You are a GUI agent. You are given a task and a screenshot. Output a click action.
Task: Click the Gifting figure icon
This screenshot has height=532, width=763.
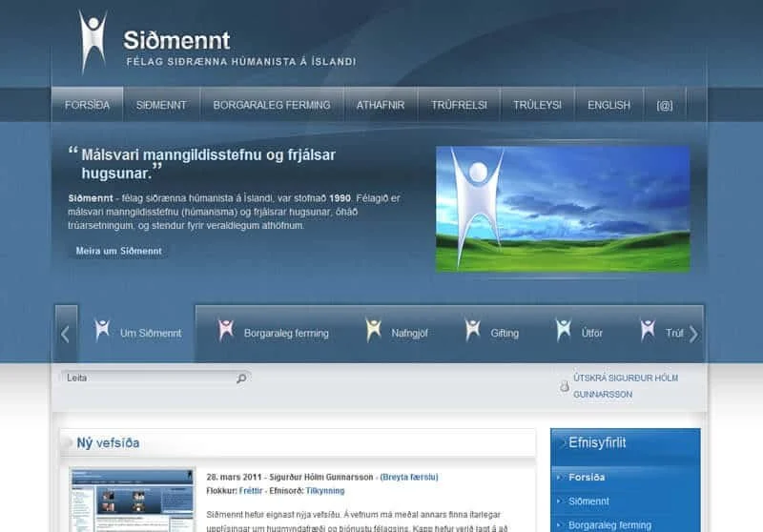pos(473,330)
